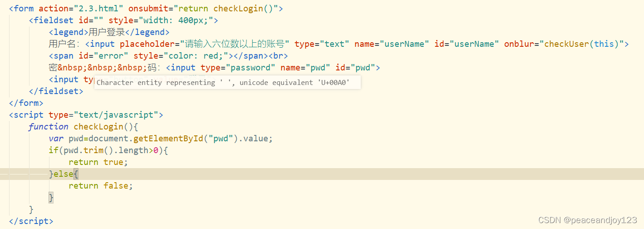Click the opening legend tag before 用户登录
Screen dimensions: 644x229
tap(69, 32)
